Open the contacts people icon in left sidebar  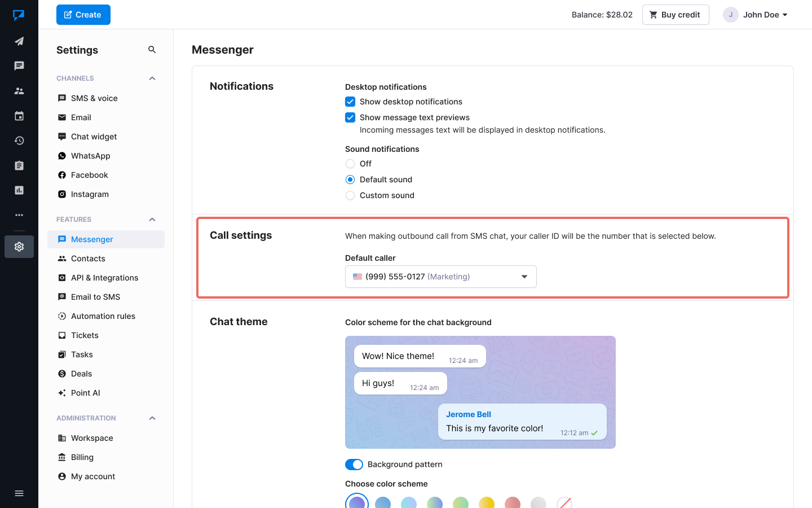click(x=19, y=91)
